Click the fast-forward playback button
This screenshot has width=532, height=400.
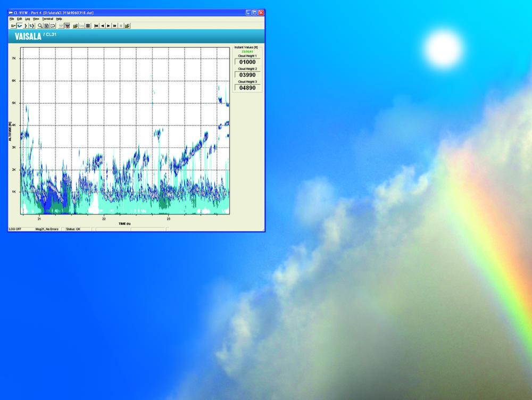(x=115, y=26)
